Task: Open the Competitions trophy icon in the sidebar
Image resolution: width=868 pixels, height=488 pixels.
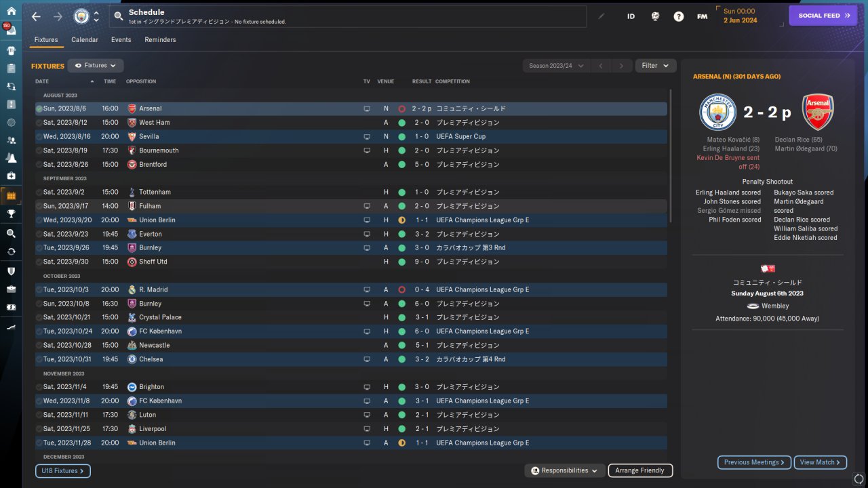Action: (x=11, y=214)
